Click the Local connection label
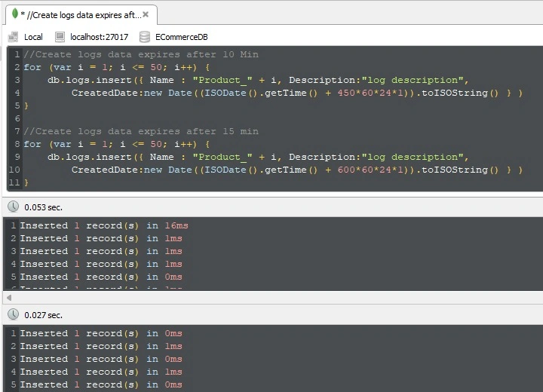This screenshot has width=543, height=392. point(33,37)
